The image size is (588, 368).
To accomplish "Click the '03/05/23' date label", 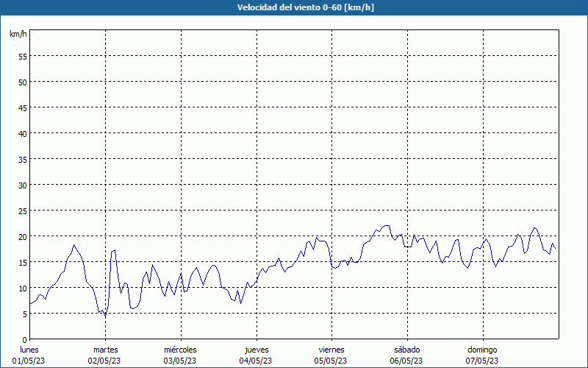I will (179, 361).
